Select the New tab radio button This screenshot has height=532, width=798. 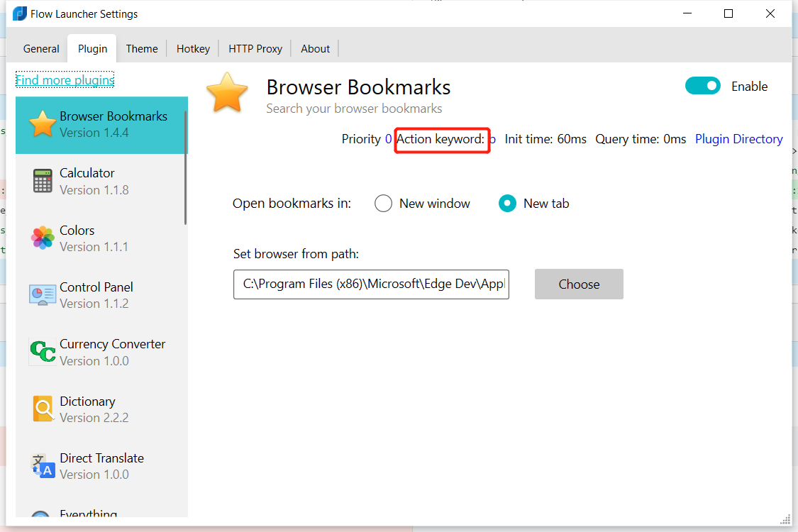pyautogui.click(x=507, y=204)
